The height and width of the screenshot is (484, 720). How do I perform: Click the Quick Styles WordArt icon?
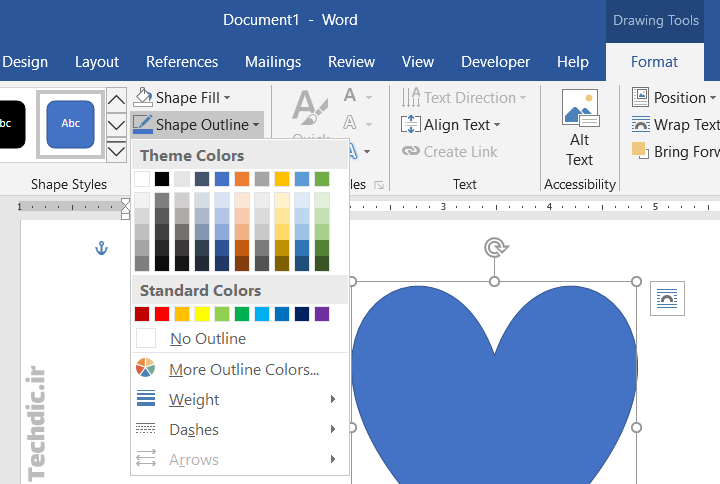310,109
